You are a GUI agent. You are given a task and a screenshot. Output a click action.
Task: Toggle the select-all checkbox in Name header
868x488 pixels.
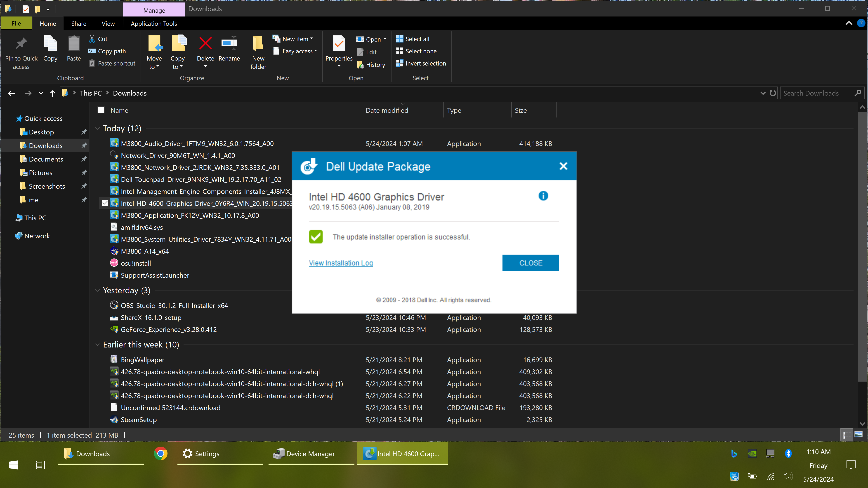(101, 110)
